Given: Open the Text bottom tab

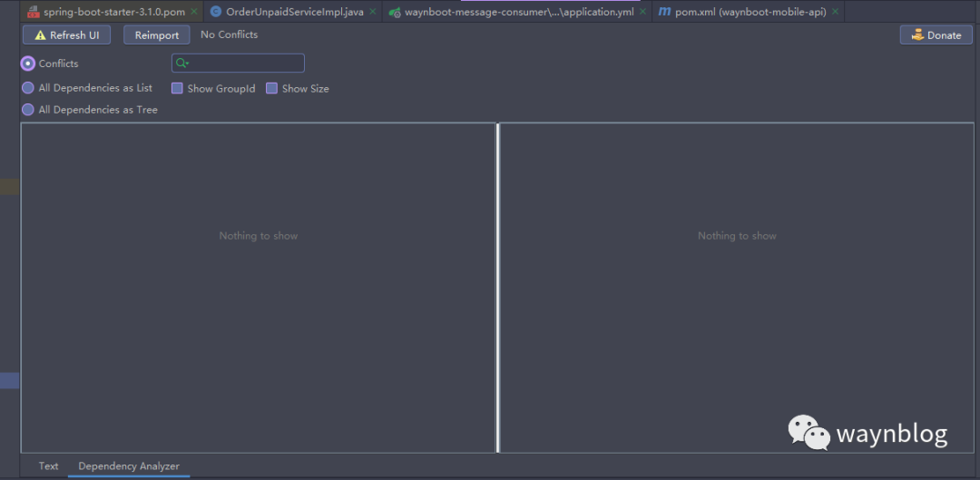Looking at the screenshot, I should click(x=48, y=466).
